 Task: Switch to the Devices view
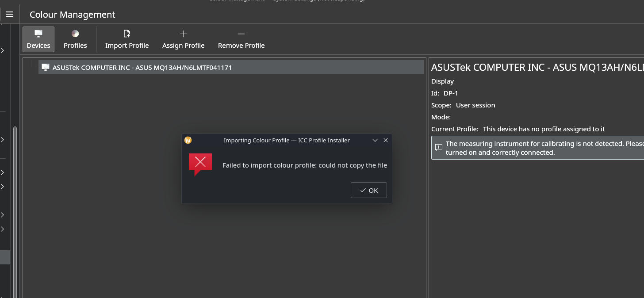[38, 39]
